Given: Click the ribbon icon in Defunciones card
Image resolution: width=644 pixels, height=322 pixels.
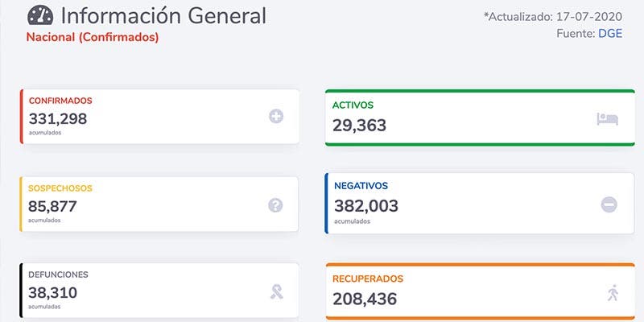Looking at the screenshot, I should point(276,291).
